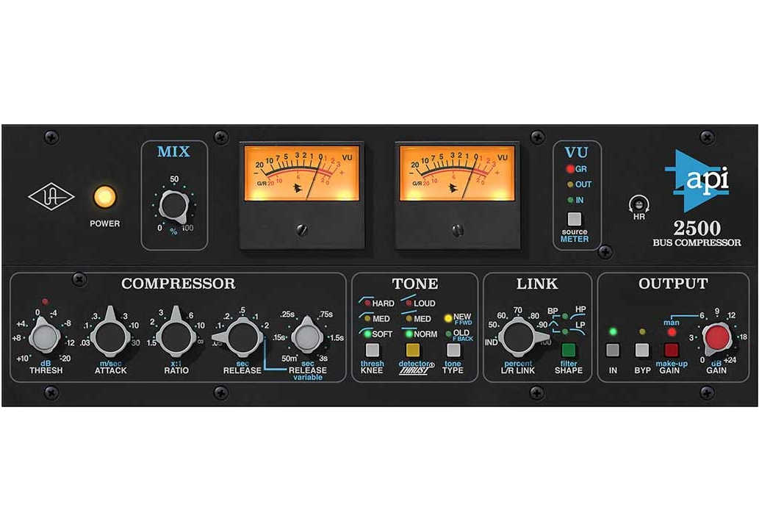The image size is (759, 532).
Task: Click the percent L/R LINK knob
Action: click(517, 337)
